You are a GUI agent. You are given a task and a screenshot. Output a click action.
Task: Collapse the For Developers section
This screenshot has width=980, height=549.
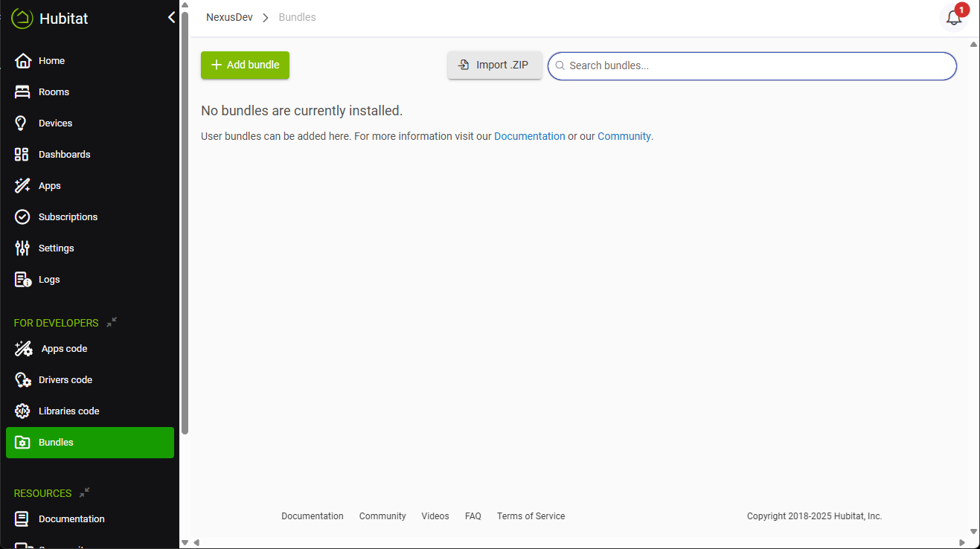(112, 322)
